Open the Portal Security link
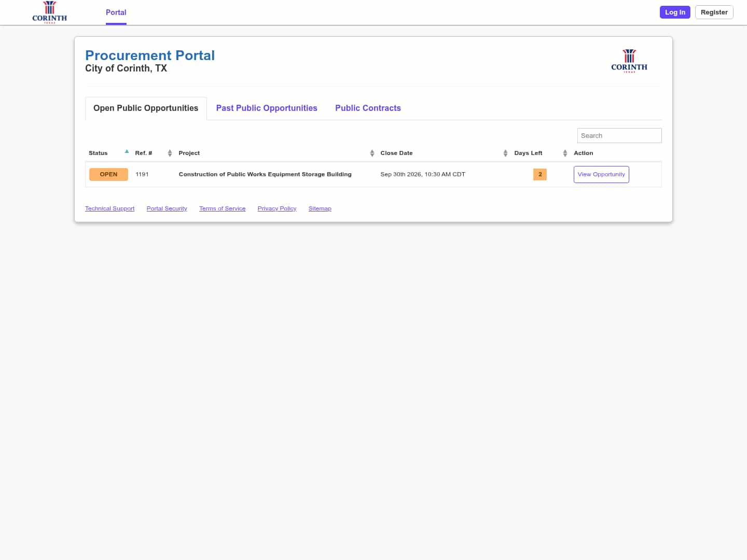Image resolution: width=747 pixels, height=560 pixels. pyautogui.click(x=167, y=208)
